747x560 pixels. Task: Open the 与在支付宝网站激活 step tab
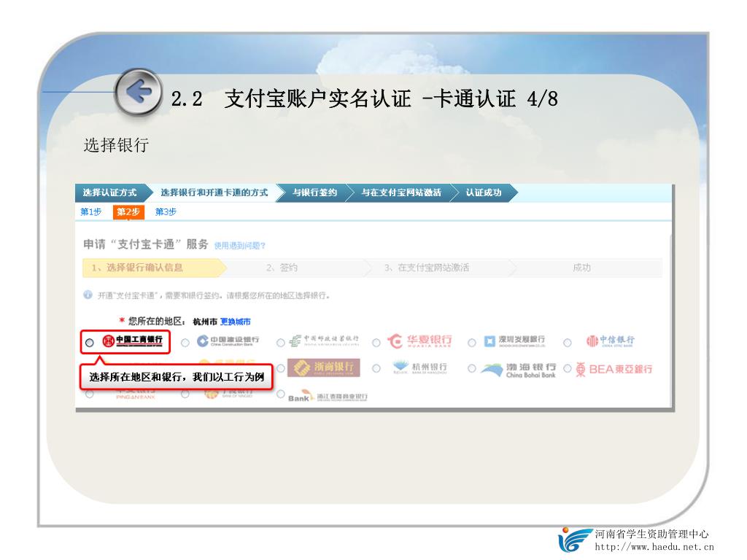tap(401, 192)
